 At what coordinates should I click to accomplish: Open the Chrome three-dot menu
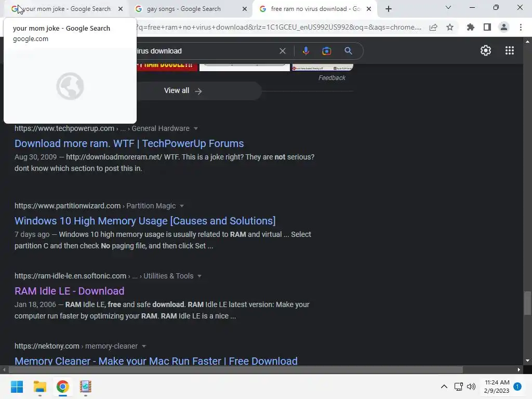pyautogui.click(x=521, y=28)
